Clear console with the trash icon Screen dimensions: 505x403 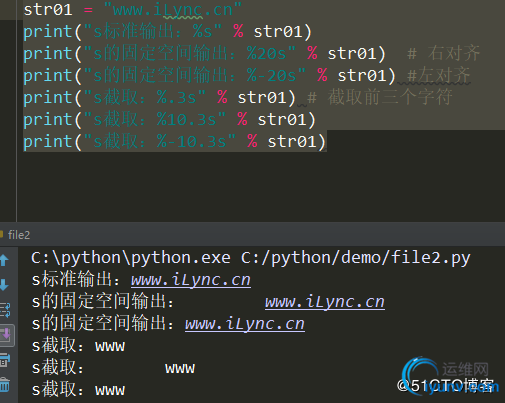point(5,385)
